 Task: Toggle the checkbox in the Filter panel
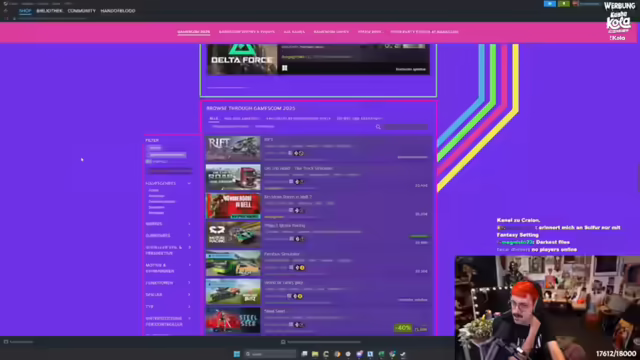149,162
